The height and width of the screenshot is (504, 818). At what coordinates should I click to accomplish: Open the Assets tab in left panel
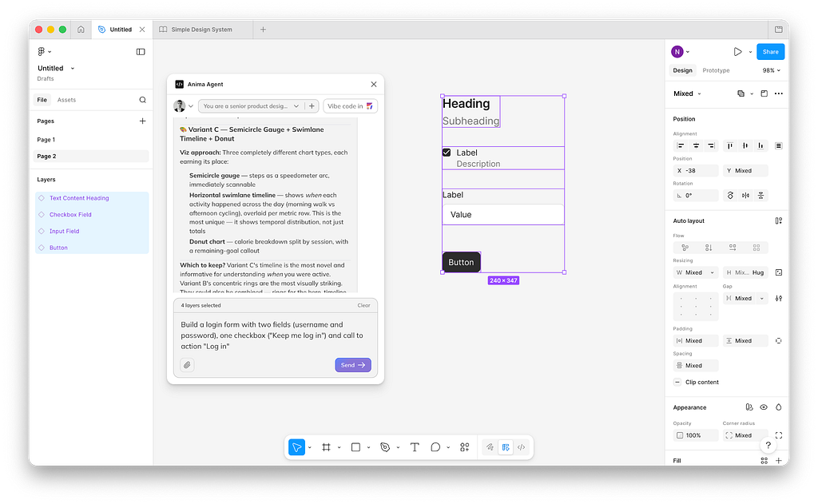tap(66, 100)
